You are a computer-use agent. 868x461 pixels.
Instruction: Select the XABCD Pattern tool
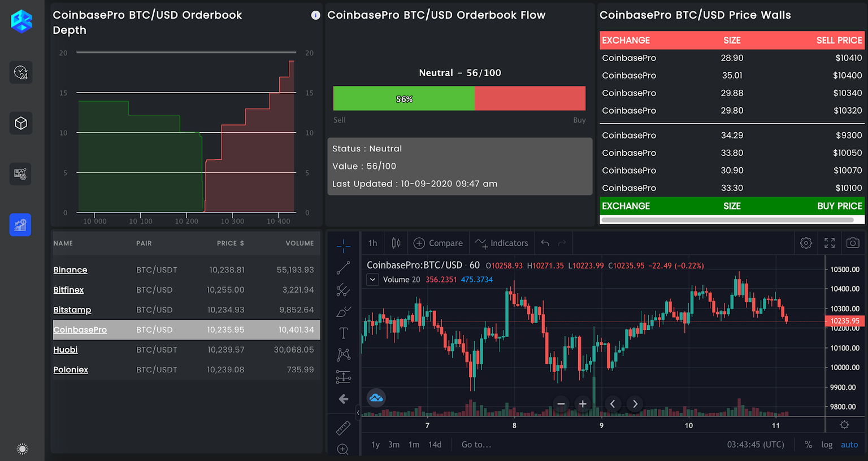pyautogui.click(x=343, y=354)
